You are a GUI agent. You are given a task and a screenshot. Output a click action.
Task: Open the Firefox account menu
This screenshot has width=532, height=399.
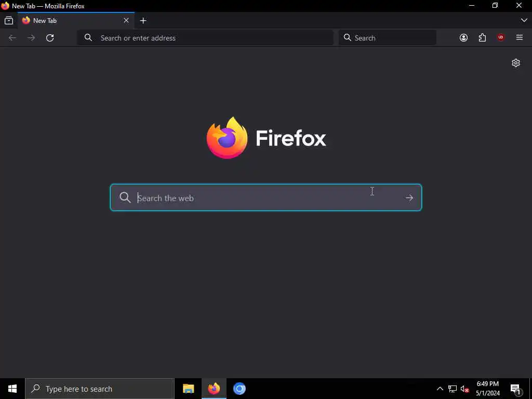(x=463, y=37)
